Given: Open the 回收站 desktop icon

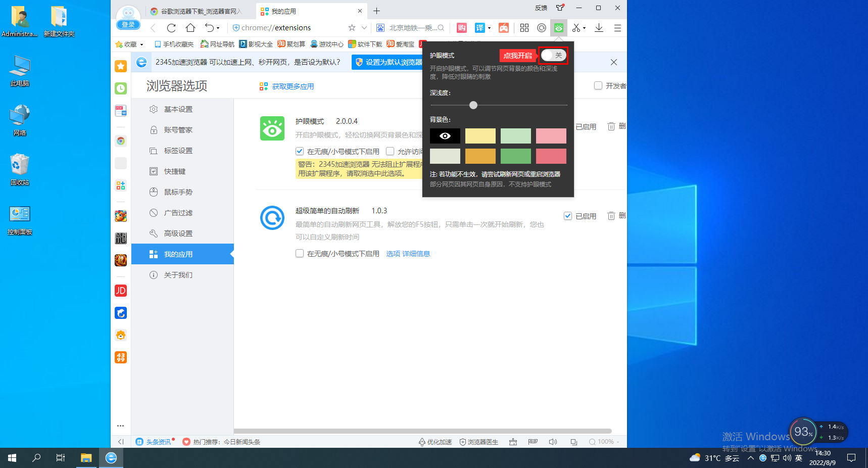Looking at the screenshot, I should point(20,170).
